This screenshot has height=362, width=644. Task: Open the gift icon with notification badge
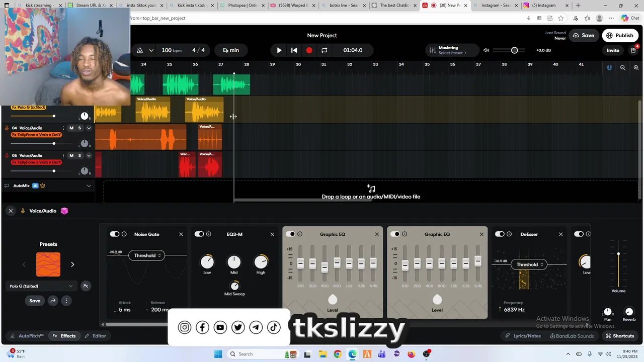(x=633, y=50)
